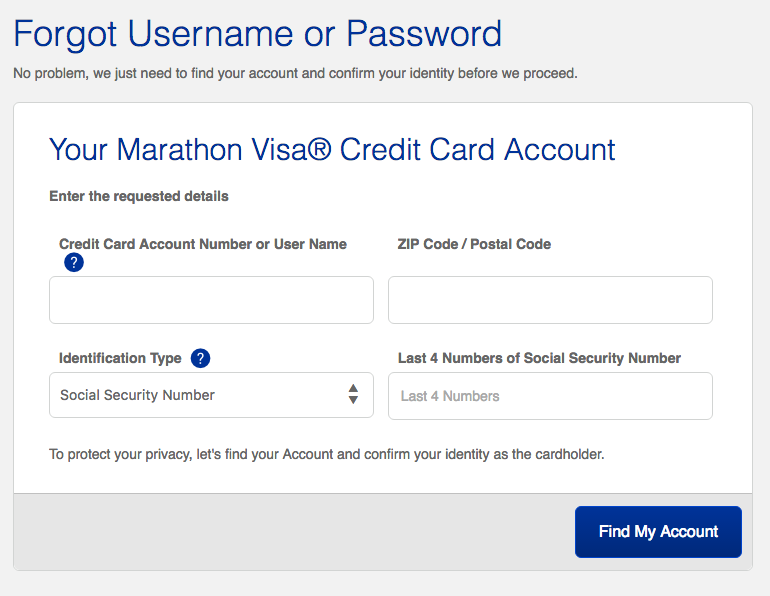Click into the ZIP Code / Postal Code field

(550, 300)
